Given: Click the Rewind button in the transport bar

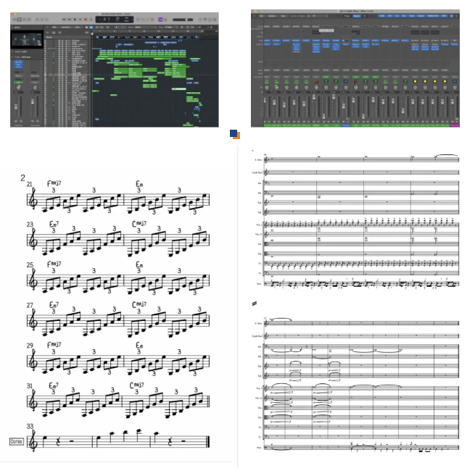Looking at the screenshot, I should [x=62, y=19].
